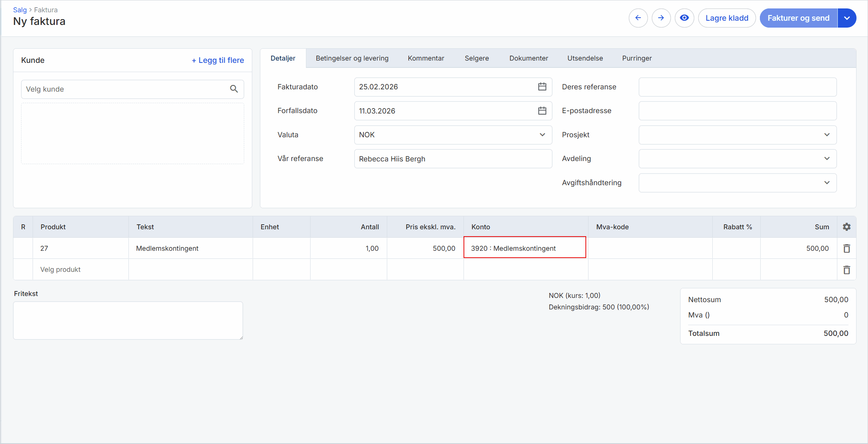Delete the Medlemskontingent invoice line
Screen dimensions: 868x444
pos(847,248)
